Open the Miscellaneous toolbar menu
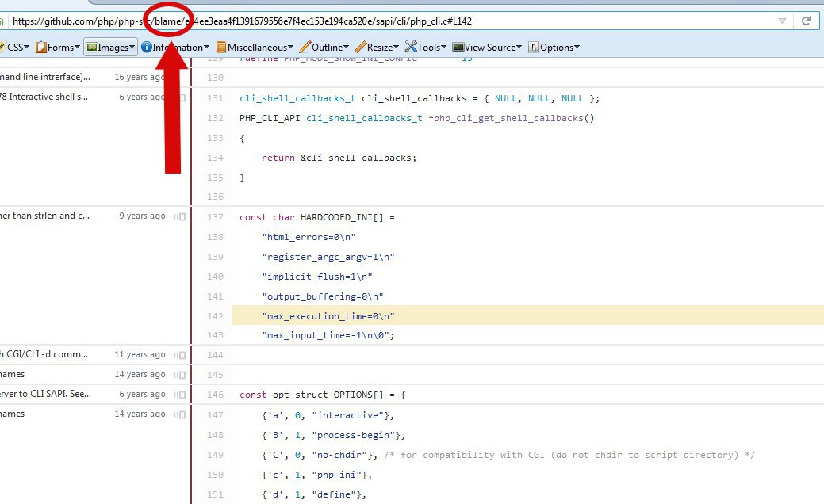The image size is (824, 504). coord(255,48)
